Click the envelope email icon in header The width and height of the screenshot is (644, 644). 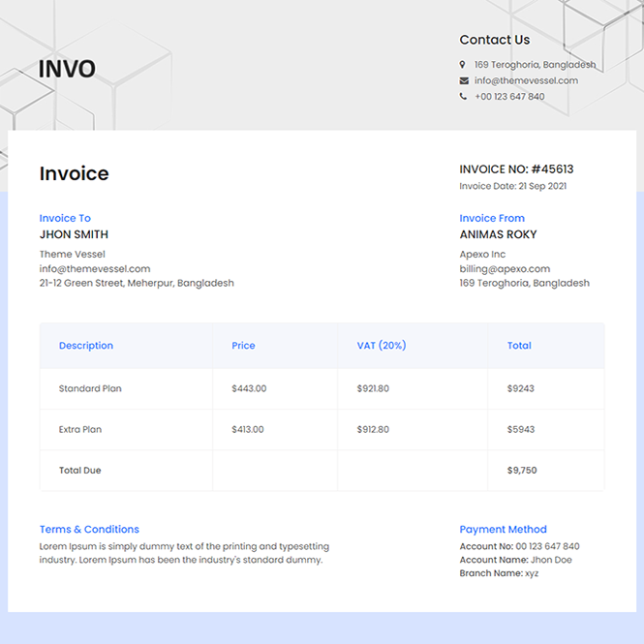click(464, 80)
